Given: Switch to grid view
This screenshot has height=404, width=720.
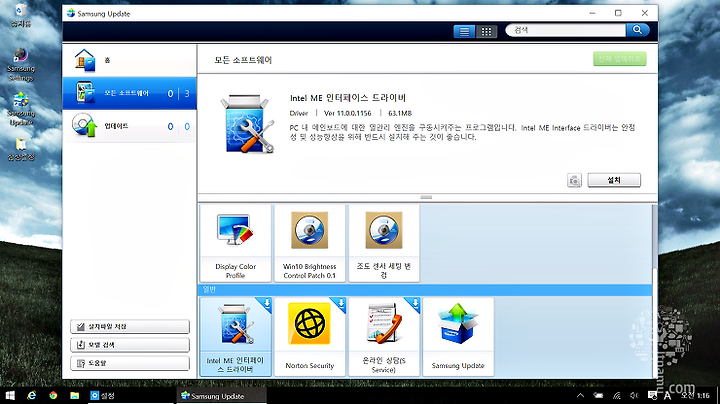Looking at the screenshot, I should 486,31.
